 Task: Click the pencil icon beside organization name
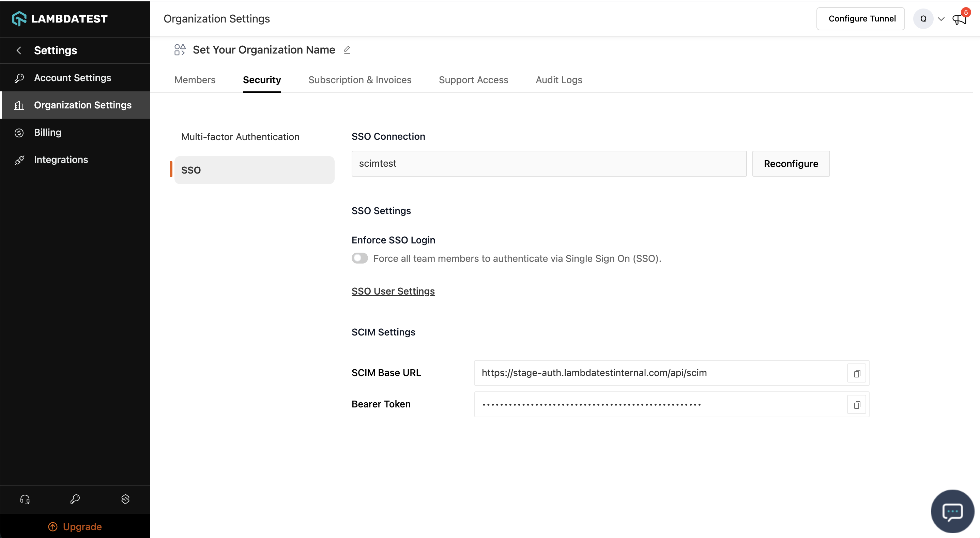[x=347, y=50]
